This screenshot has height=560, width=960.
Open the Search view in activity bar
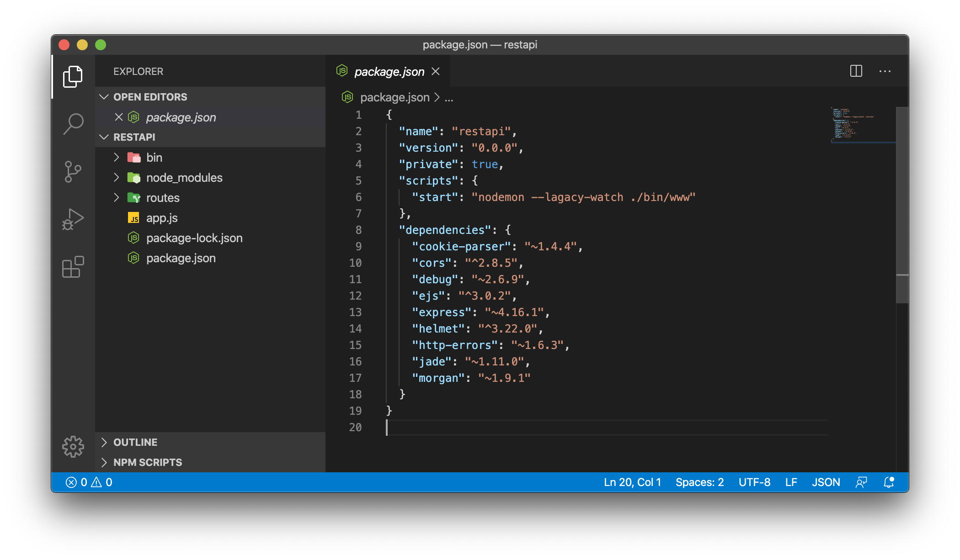(x=73, y=123)
